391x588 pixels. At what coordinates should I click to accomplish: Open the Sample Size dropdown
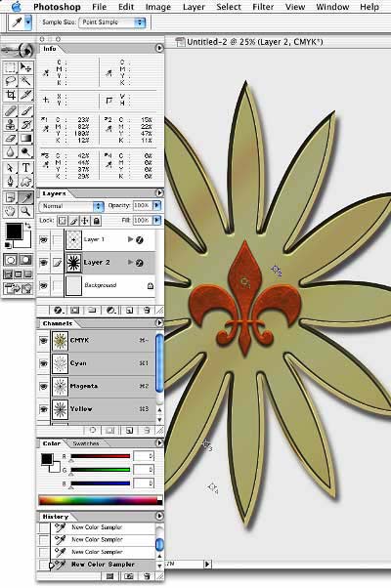coord(112,22)
